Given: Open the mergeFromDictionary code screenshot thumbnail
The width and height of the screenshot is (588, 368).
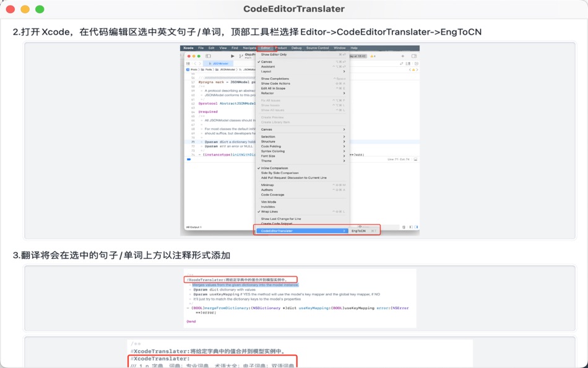Looking at the screenshot, I should 300,298.
